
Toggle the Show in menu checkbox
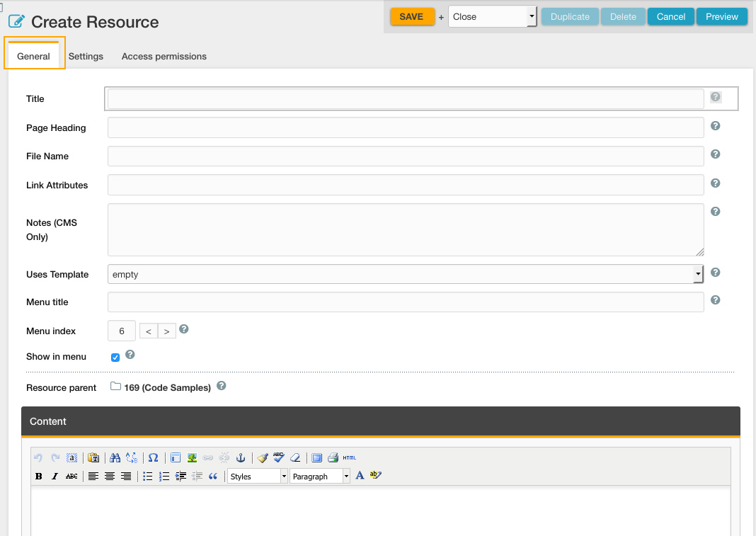(115, 358)
